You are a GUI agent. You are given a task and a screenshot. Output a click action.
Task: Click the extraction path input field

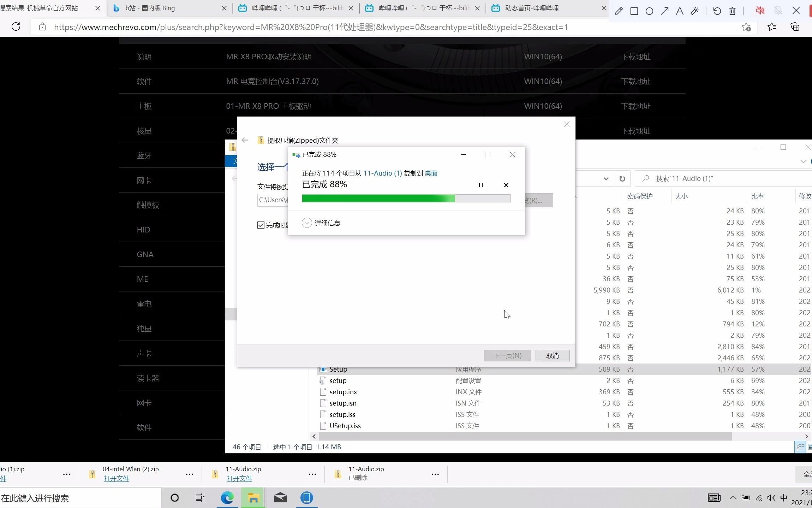273,200
